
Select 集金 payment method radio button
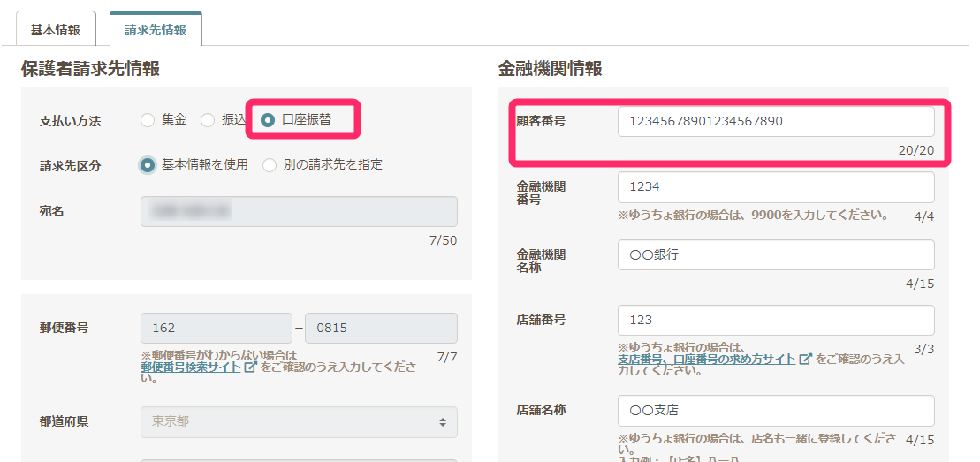click(x=148, y=120)
